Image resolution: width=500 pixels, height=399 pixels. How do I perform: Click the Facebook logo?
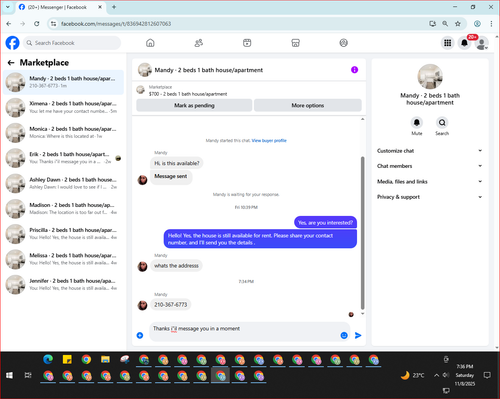(x=13, y=43)
